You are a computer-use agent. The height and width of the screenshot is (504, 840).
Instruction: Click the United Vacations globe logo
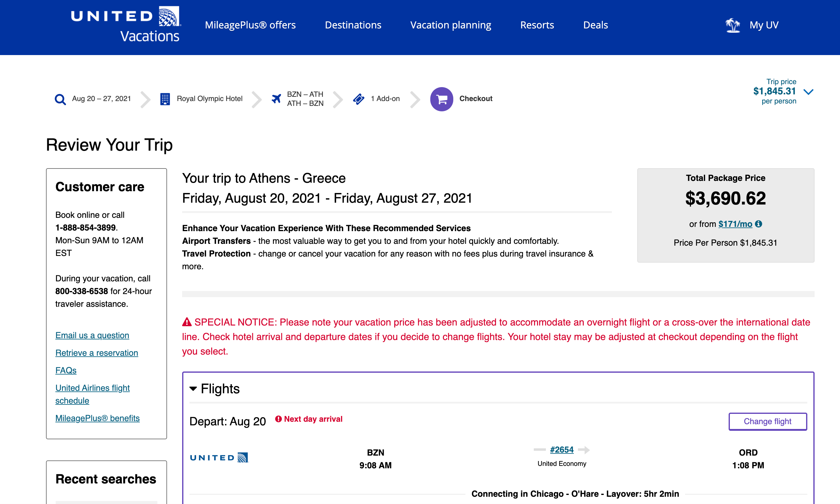[x=169, y=16]
